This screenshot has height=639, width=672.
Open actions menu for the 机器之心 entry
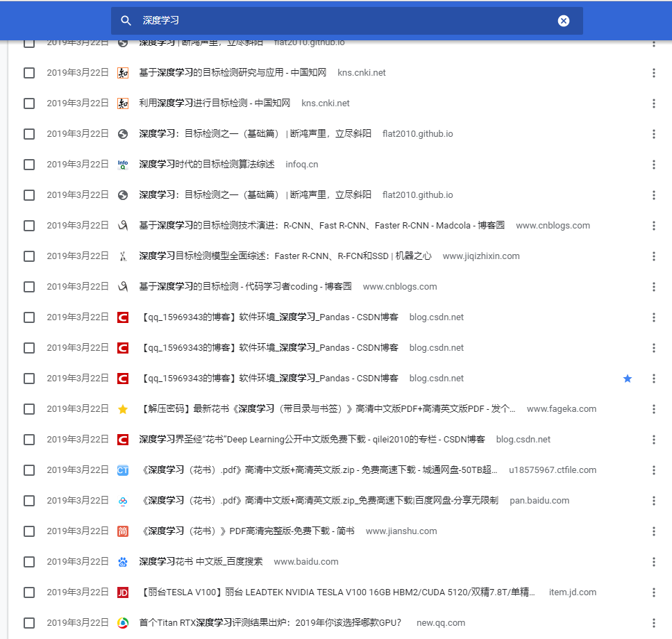(653, 256)
